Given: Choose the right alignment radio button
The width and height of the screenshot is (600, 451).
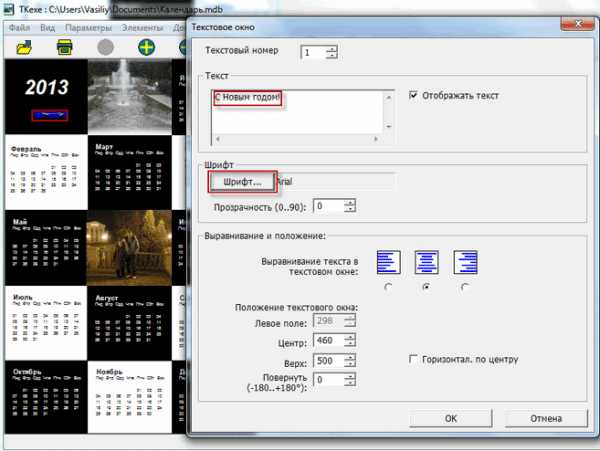Looking at the screenshot, I should pos(465,288).
